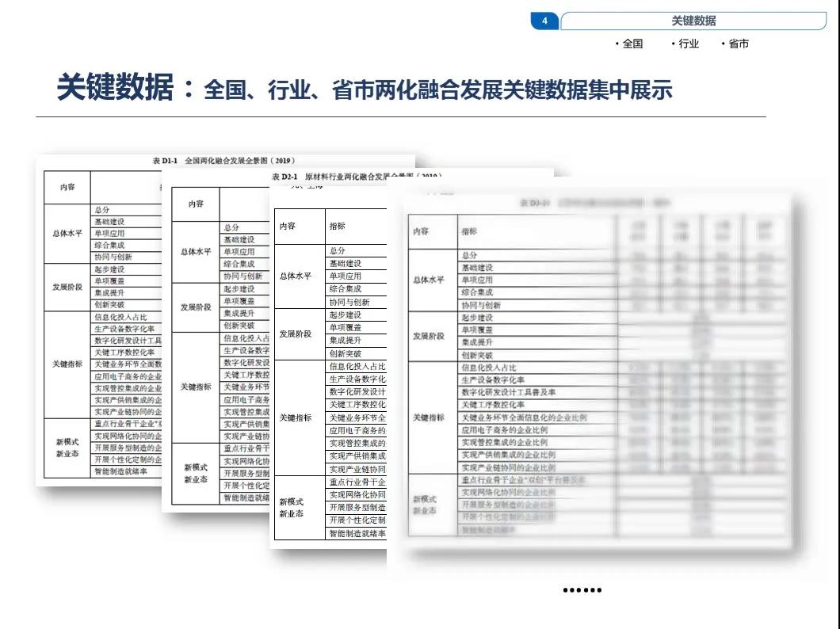
Task: Select 内容 header cell in D2-1 table
Action: [x=196, y=204]
